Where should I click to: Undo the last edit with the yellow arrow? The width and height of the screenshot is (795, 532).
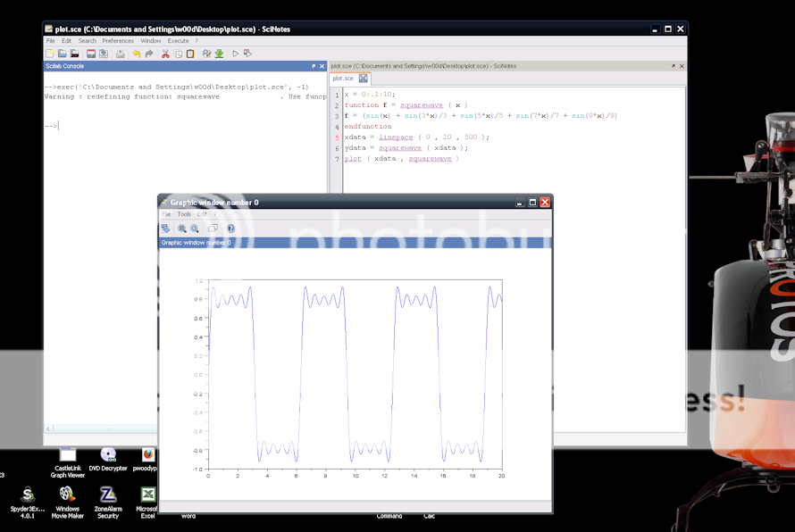(x=137, y=54)
